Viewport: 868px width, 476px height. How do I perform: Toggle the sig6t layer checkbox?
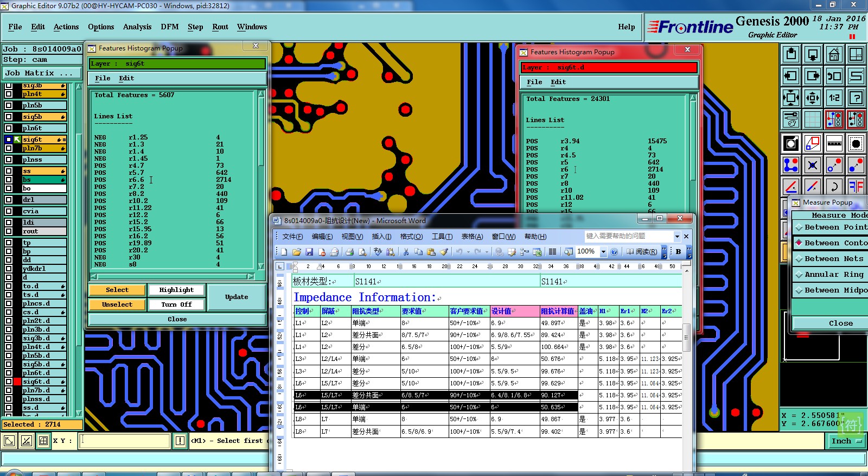coord(9,139)
